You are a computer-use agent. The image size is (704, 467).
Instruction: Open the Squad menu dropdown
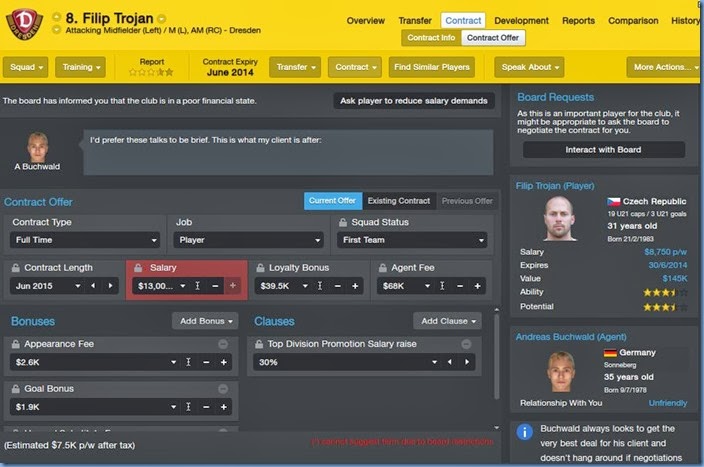coord(26,67)
